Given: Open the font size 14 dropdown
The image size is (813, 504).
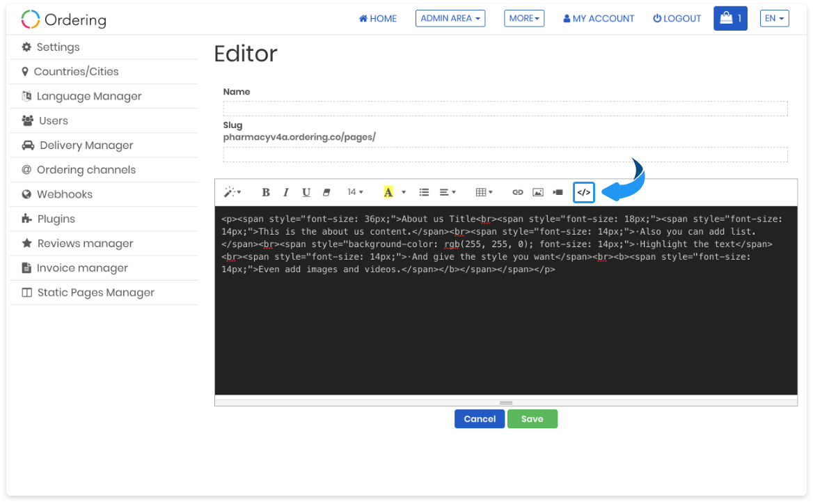Looking at the screenshot, I should [355, 192].
